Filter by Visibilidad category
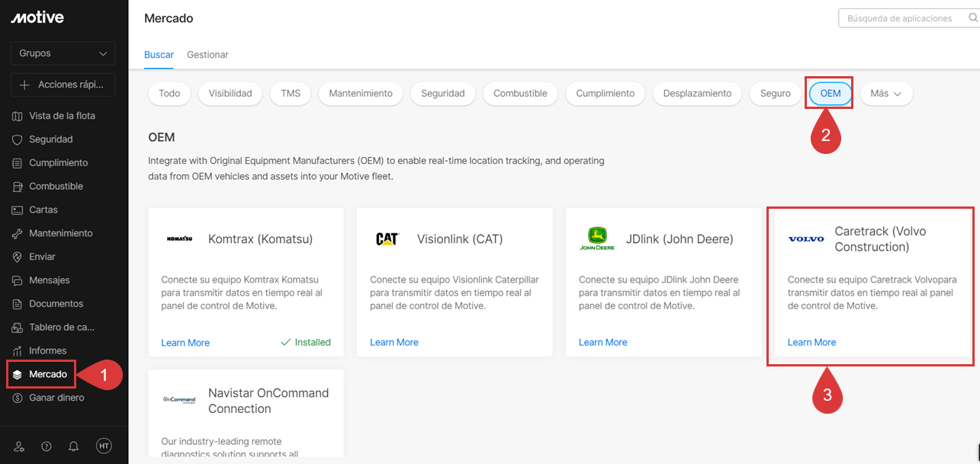 pyautogui.click(x=230, y=94)
